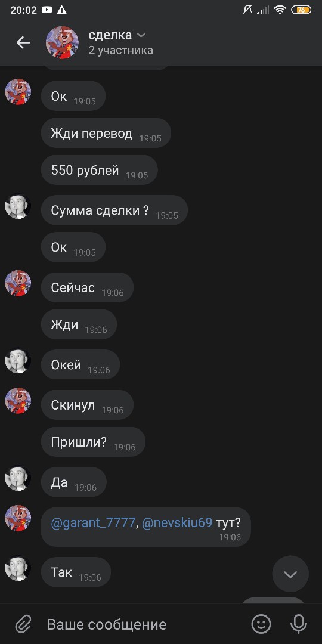Tap the "Жди перевод" message bubble
The height and width of the screenshot is (644, 322).
pos(106,133)
